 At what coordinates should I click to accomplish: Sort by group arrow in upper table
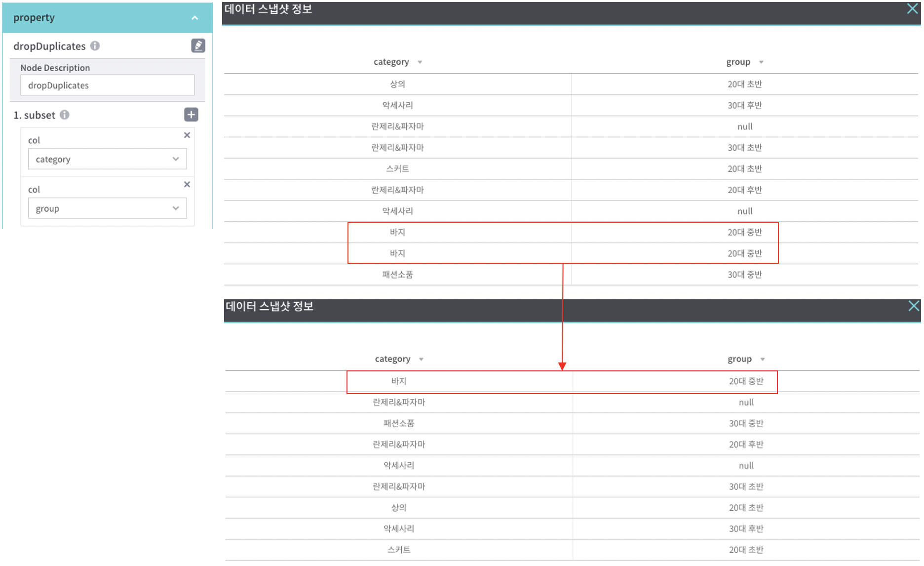click(x=761, y=62)
